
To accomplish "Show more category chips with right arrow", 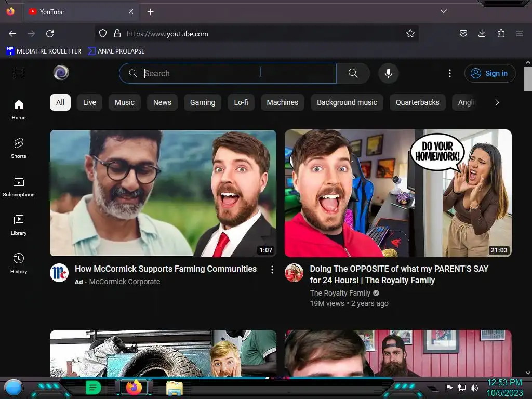I will pyautogui.click(x=497, y=102).
